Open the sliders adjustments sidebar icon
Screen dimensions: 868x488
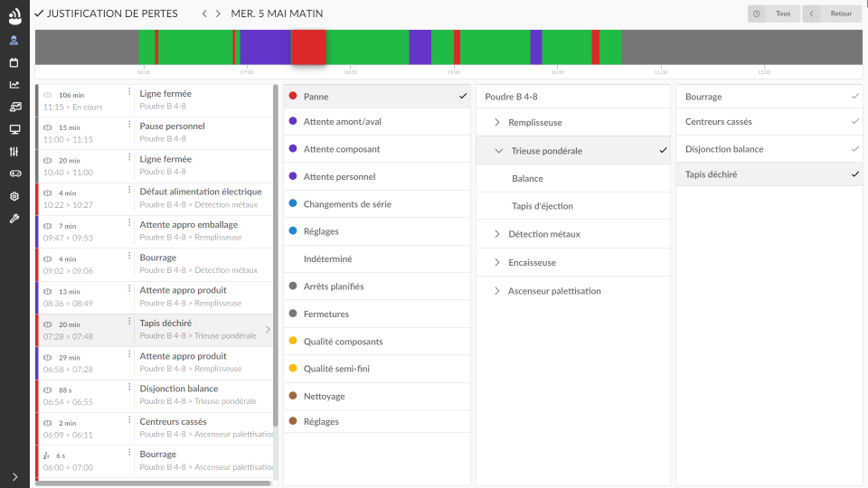14,151
